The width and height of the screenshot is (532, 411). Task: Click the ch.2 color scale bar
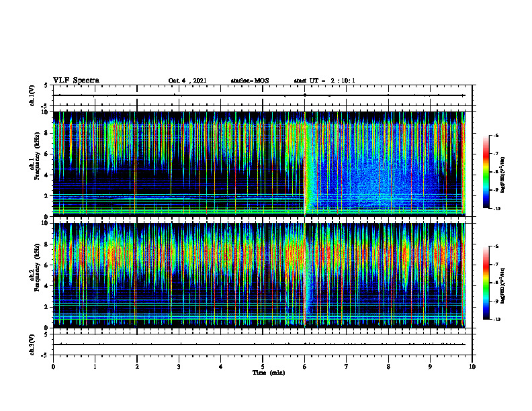click(486, 283)
